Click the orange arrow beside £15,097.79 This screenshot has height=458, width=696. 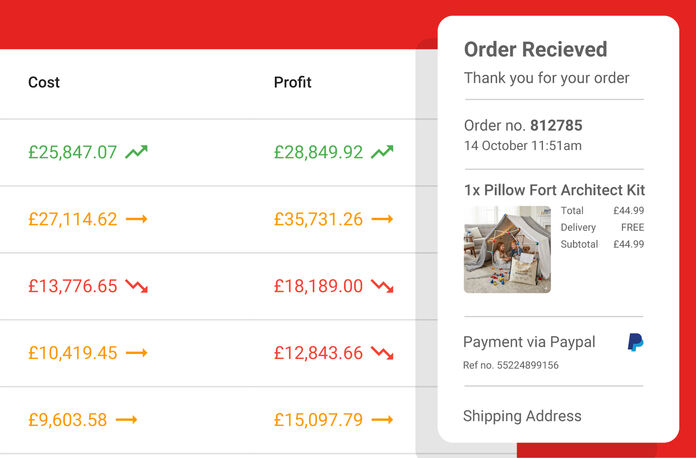point(382,420)
